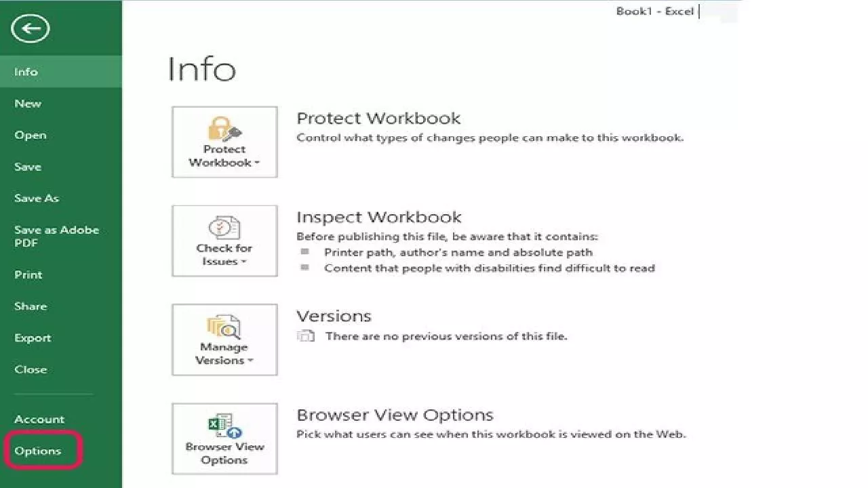This screenshot has height=488, width=868.
Task: Select Print in the sidebar
Action: pyautogui.click(x=28, y=274)
